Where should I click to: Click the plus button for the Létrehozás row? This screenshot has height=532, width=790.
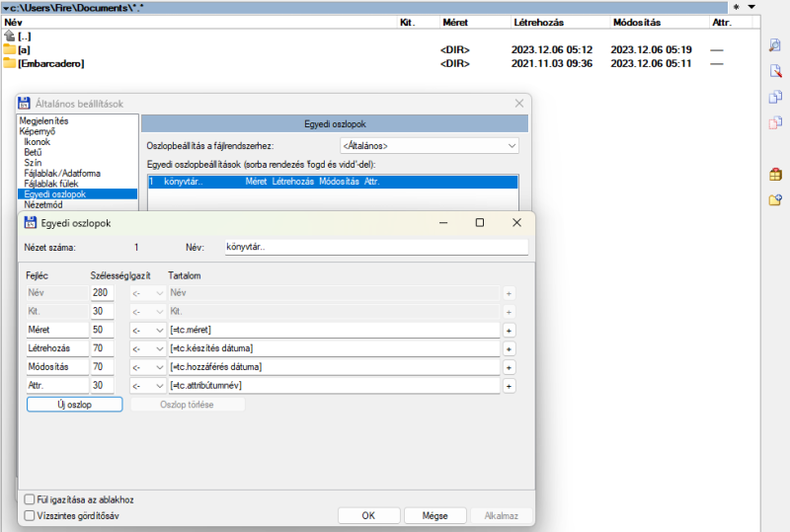(x=509, y=349)
